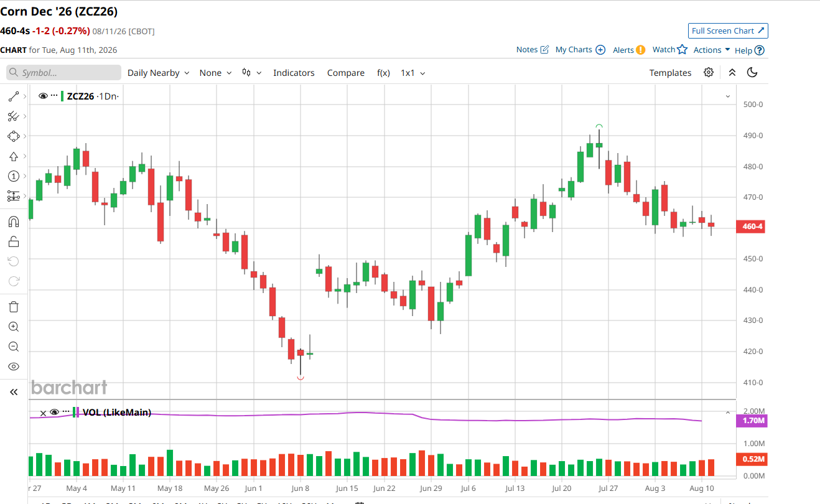Expand the trend line tool flyout arrow
Image resolution: width=820 pixels, height=504 pixels.
tap(25, 96)
